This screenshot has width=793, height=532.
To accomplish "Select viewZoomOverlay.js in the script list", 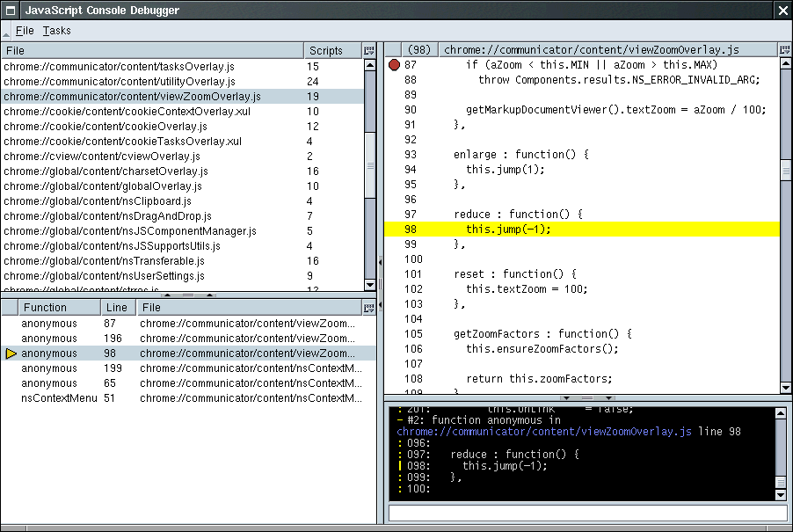I will coord(183,97).
